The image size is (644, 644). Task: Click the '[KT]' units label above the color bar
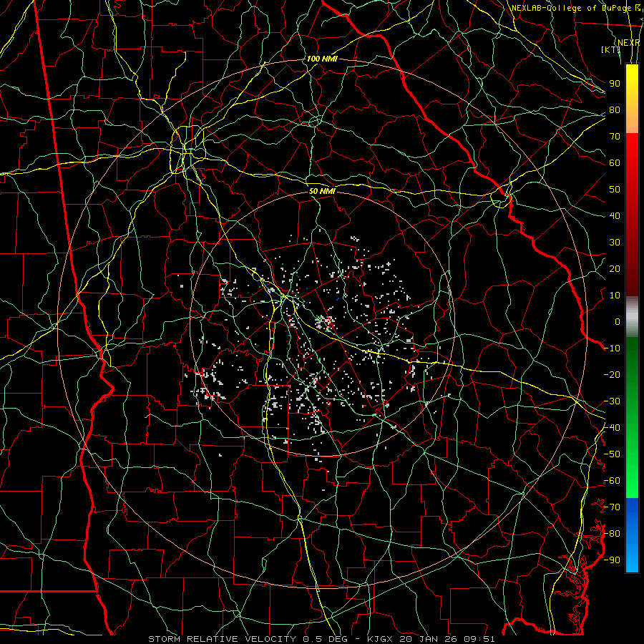point(611,49)
